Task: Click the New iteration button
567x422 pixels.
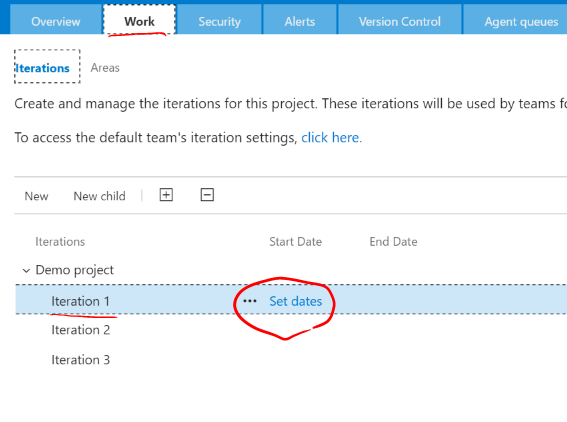Action: [37, 196]
